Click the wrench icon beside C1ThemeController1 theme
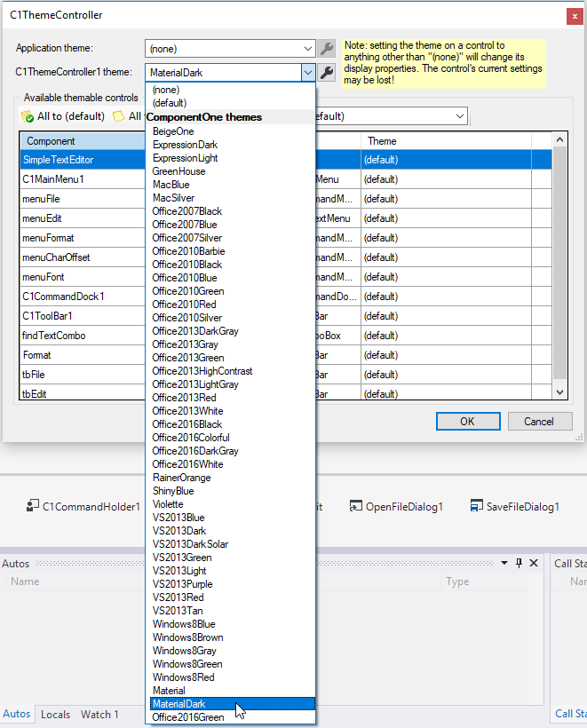Screen dimensions: 587x728 [327, 73]
